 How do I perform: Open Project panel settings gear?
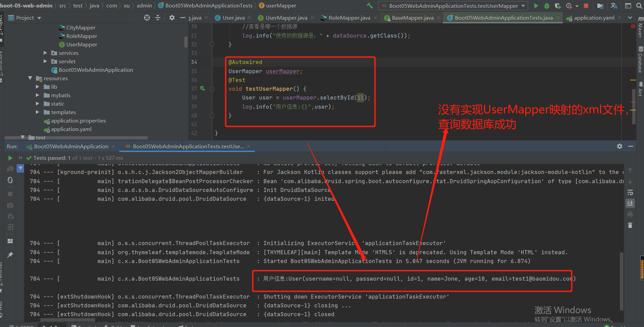172,18
